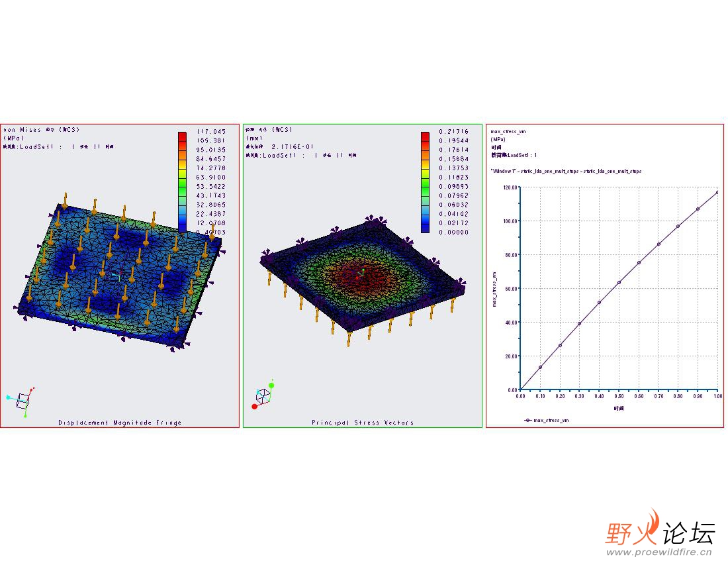Click the von Mises stress color legend bar
The image size is (728, 563).
(x=183, y=181)
